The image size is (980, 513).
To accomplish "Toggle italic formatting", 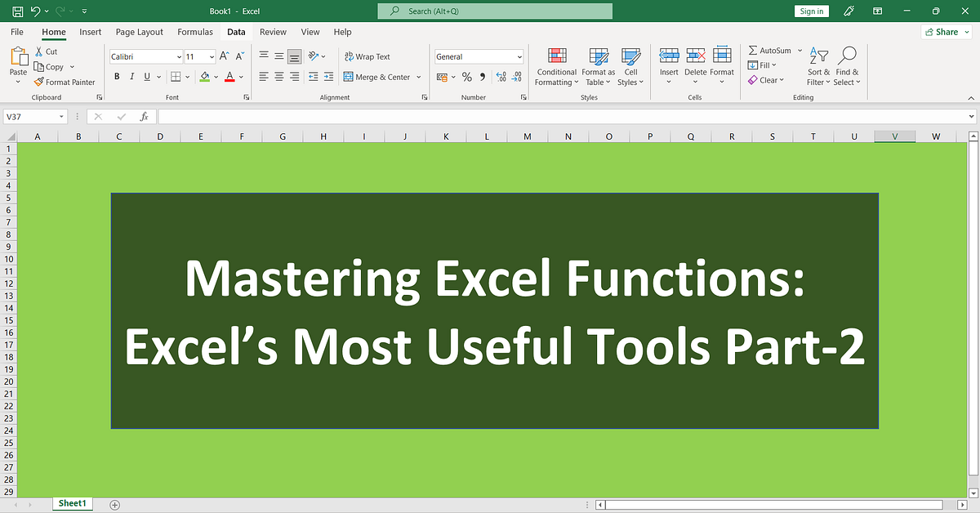I will pyautogui.click(x=131, y=76).
